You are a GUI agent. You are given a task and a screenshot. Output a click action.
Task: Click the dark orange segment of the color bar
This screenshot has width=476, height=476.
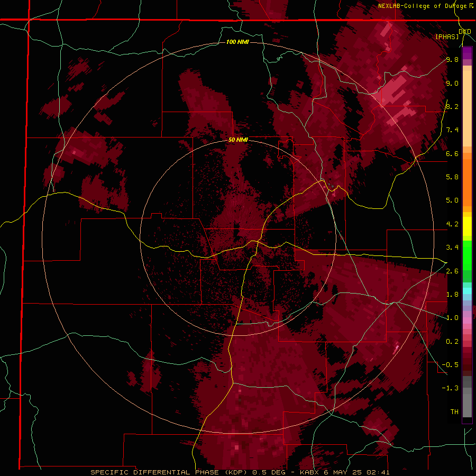pos(467,183)
